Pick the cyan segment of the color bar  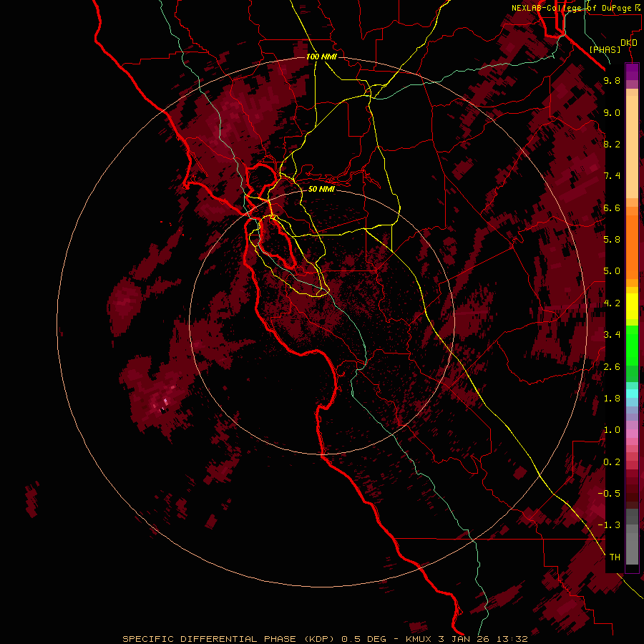tap(632, 394)
